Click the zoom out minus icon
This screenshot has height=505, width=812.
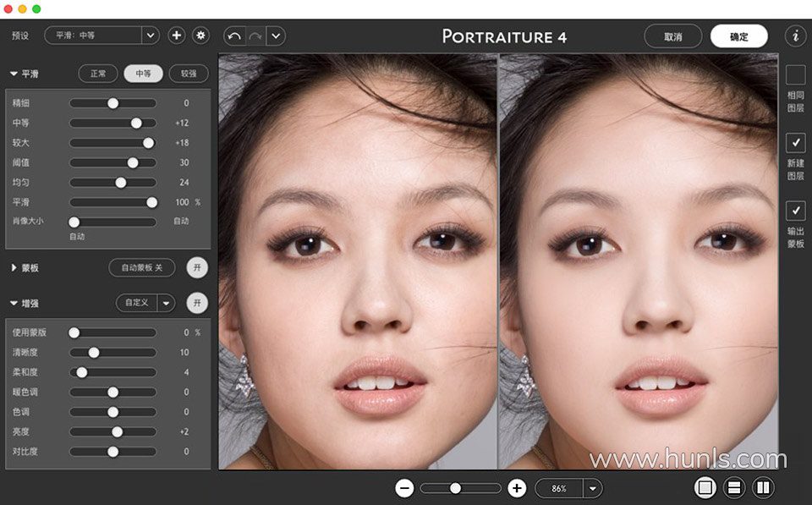(x=404, y=488)
